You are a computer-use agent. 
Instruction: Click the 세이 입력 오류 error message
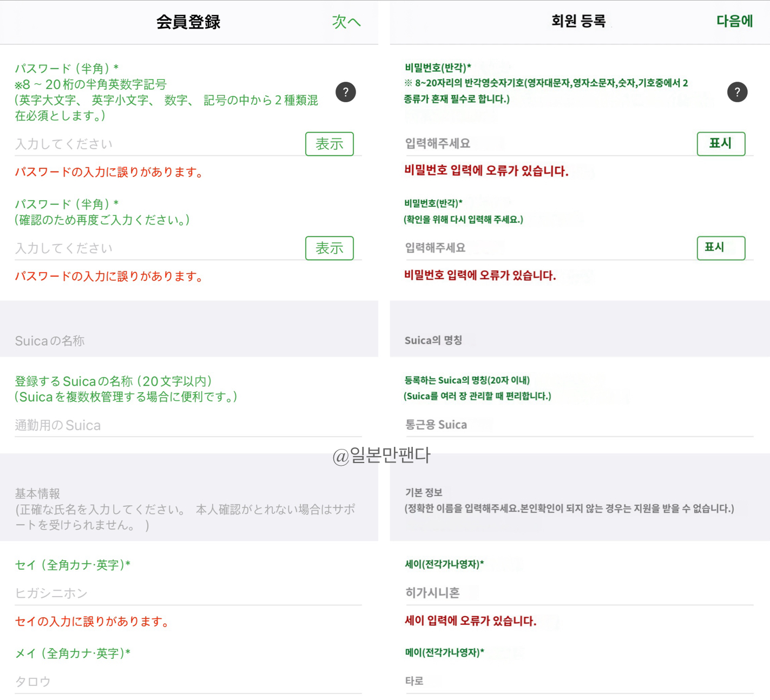point(470,621)
